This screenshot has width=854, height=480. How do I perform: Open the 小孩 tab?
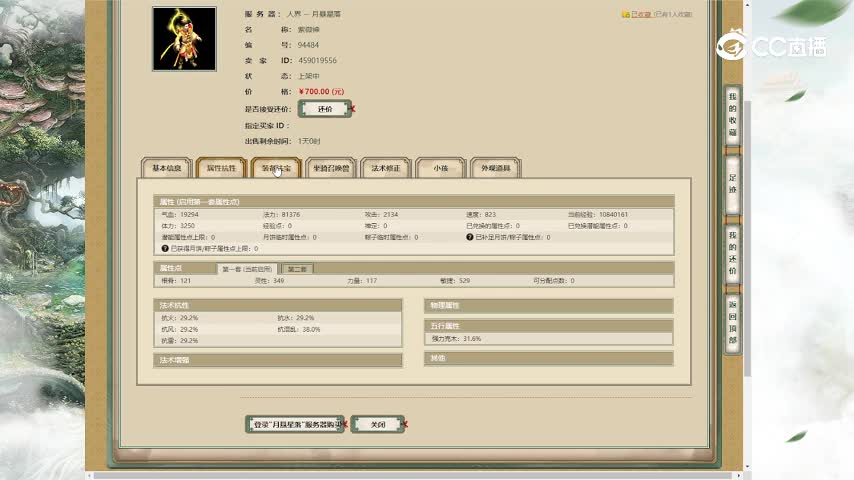(x=440, y=168)
